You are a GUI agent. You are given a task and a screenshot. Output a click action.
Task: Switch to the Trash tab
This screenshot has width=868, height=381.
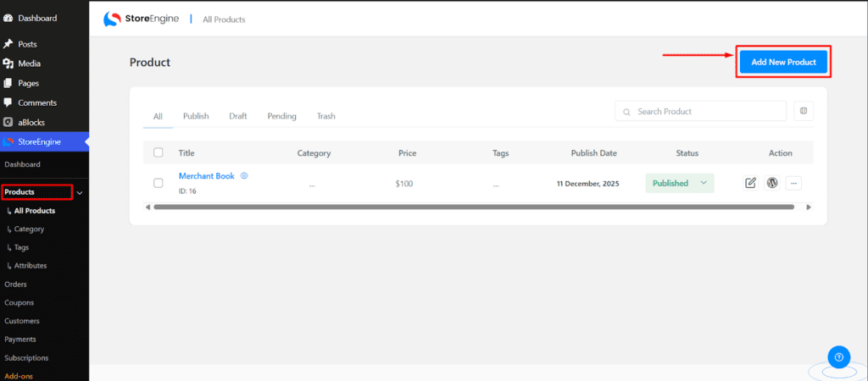coord(326,116)
